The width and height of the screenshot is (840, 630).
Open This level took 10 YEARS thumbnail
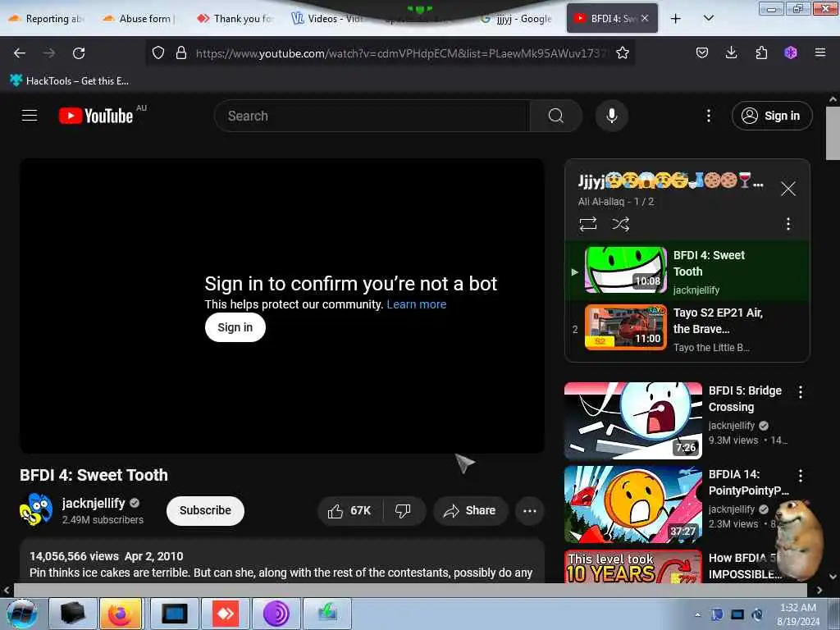click(632, 566)
